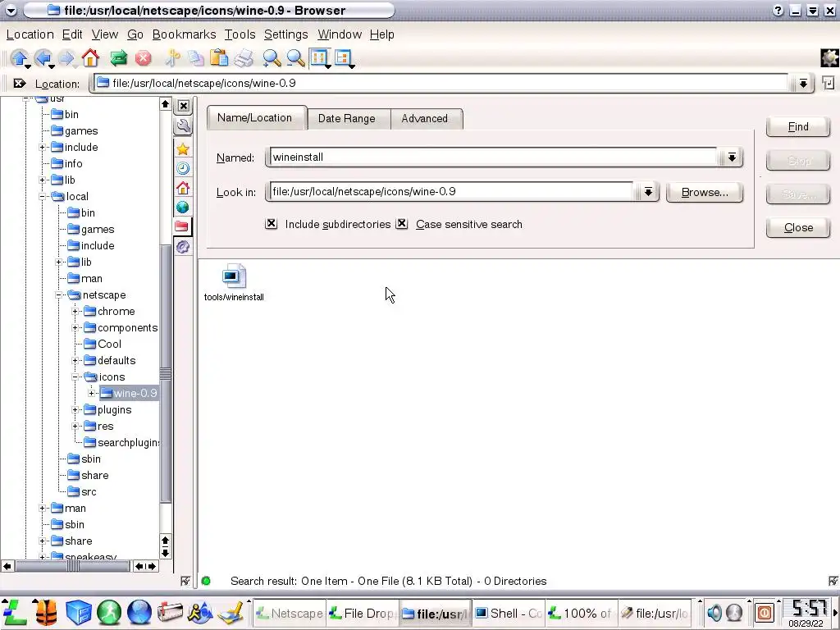Image resolution: width=840 pixels, height=630 pixels.
Task: Click the sidebar tree vertical scrollbar thumb
Action: point(166,373)
